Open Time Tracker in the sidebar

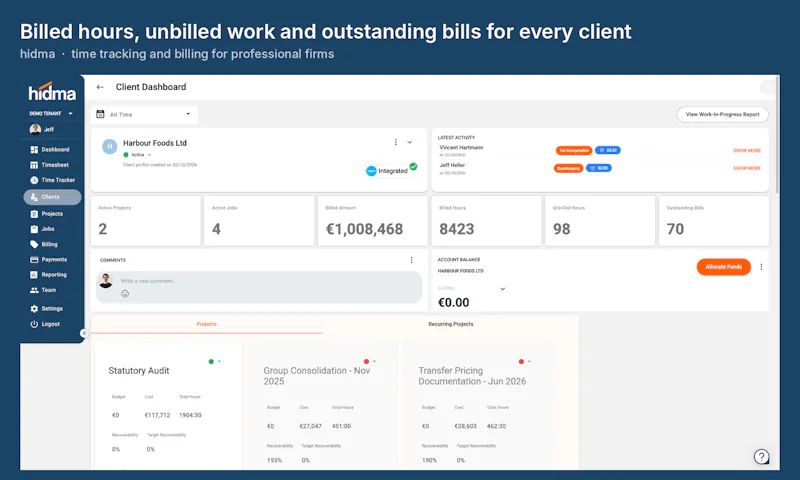tap(53, 180)
